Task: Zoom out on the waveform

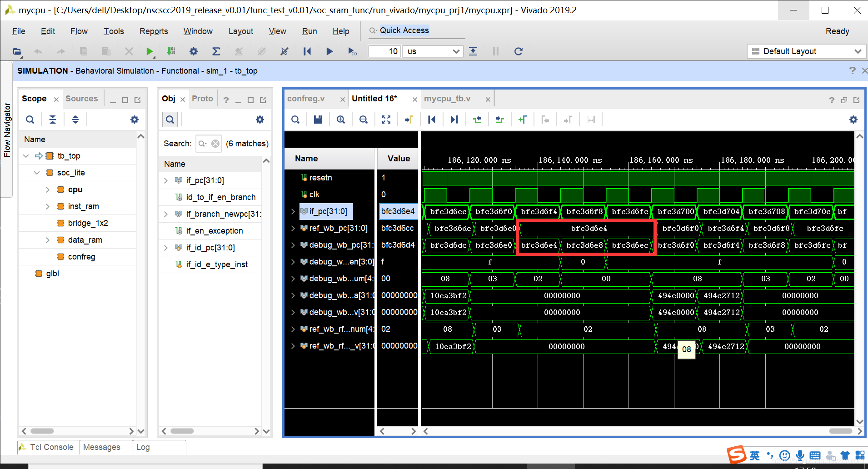Action: [x=364, y=120]
